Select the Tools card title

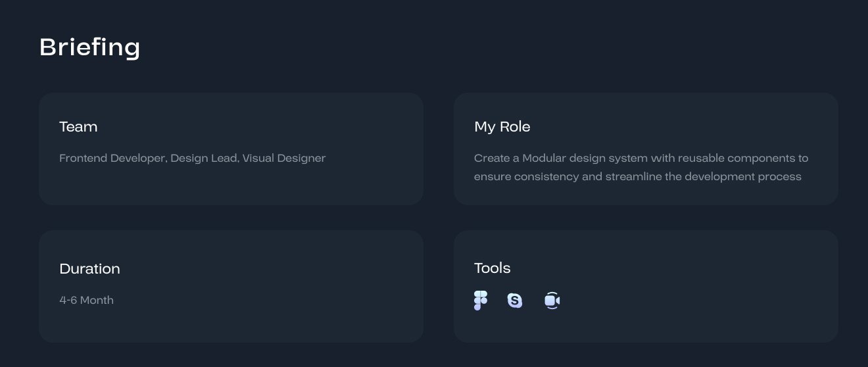coord(492,268)
